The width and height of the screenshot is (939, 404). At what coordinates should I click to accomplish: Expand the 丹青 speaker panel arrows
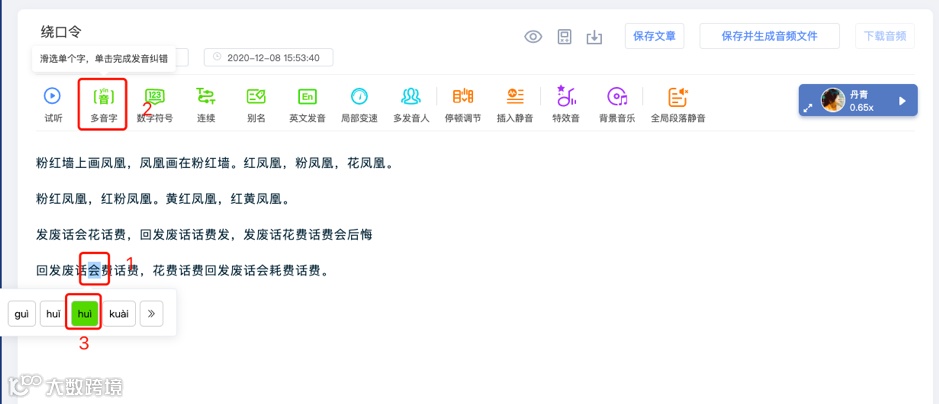coord(808,108)
